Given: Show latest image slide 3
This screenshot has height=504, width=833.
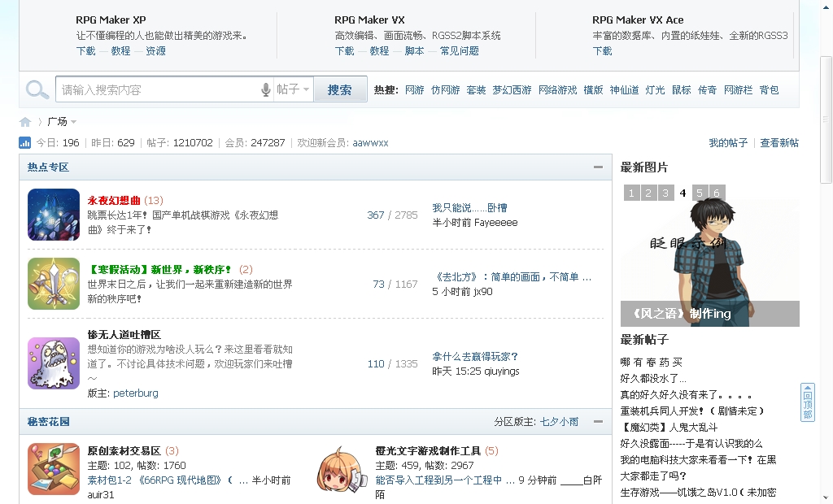Looking at the screenshot, I should [x=665, y=193].
